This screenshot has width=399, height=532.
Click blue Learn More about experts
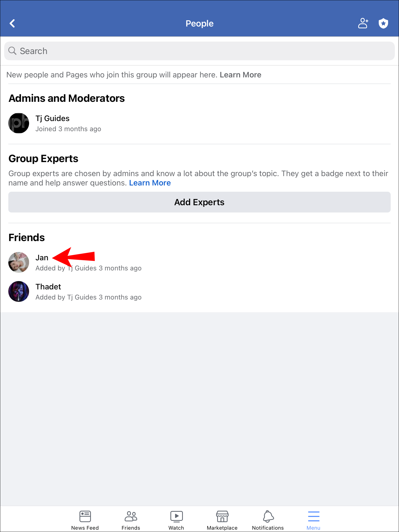click(150, 183)
